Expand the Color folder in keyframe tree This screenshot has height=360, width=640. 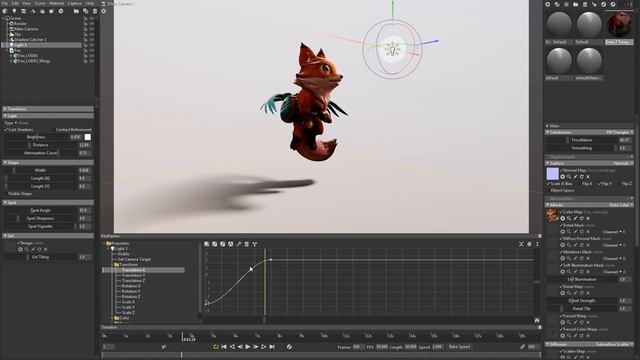click(113, 318)
